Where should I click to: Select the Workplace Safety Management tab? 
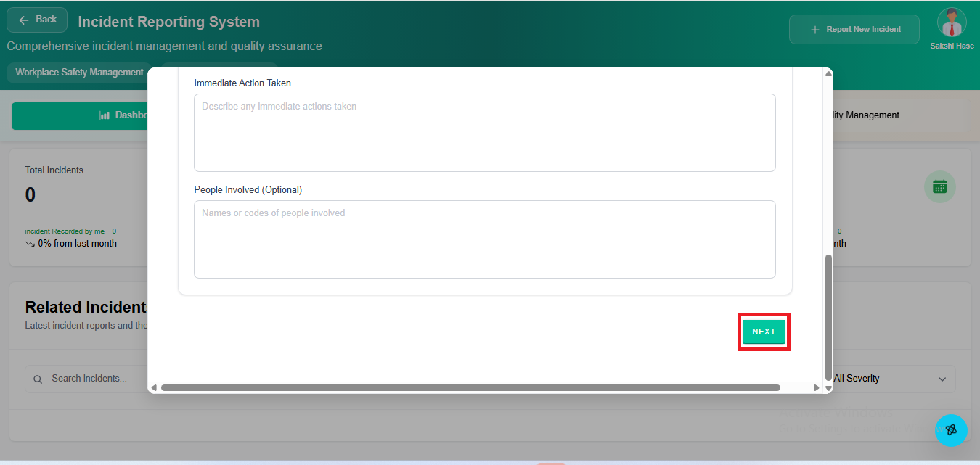click(x=79, y=73)
